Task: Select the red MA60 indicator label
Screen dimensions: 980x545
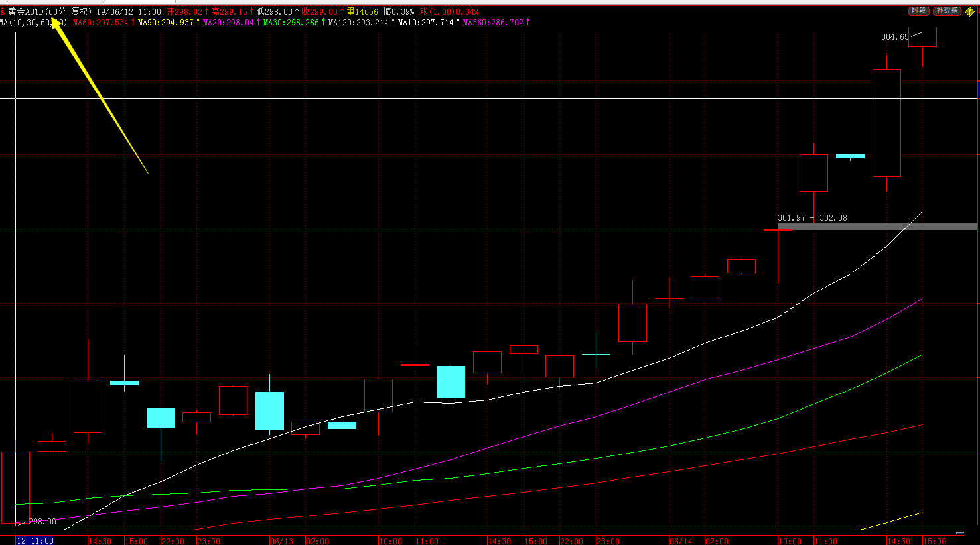Action: (x=100, y=23)
